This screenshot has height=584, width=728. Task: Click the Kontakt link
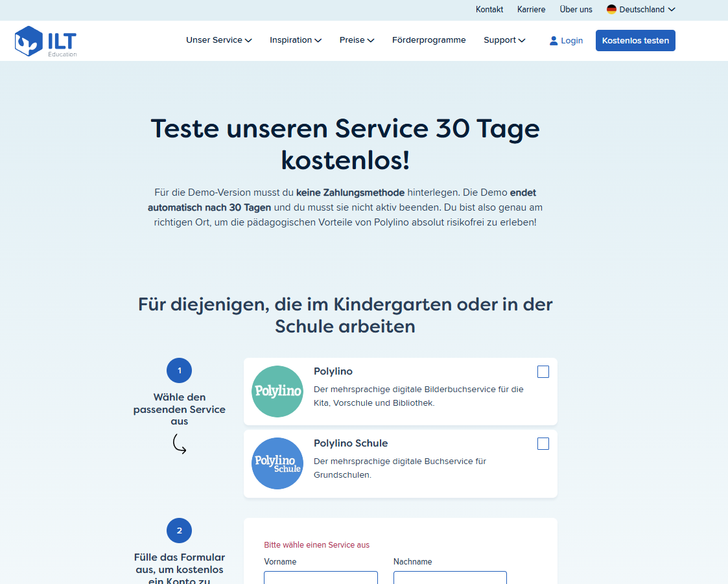point(489,9)
